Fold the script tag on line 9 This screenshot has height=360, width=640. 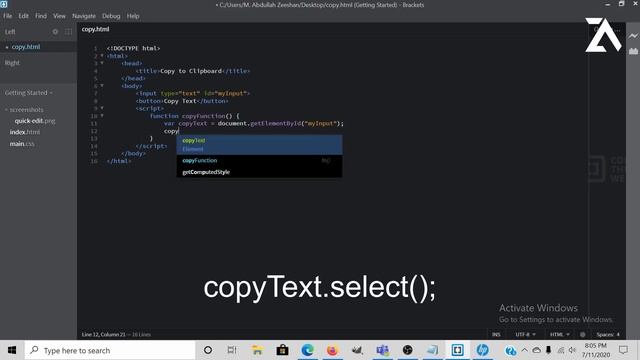[x=102, y=108]
